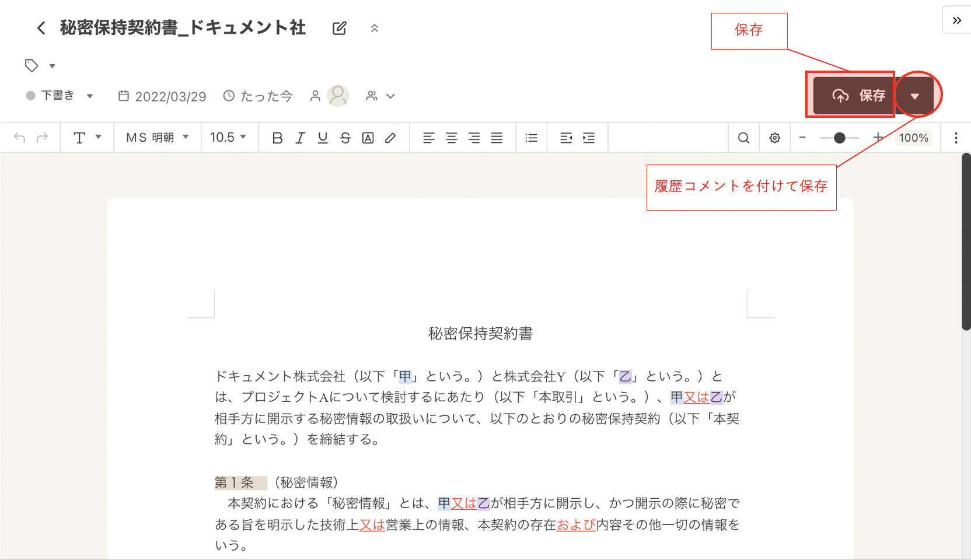Viewport: 971px width, 560px height.
Task: Toggle italic formatting
Action: pyautogui.click(x=300, y=138)
